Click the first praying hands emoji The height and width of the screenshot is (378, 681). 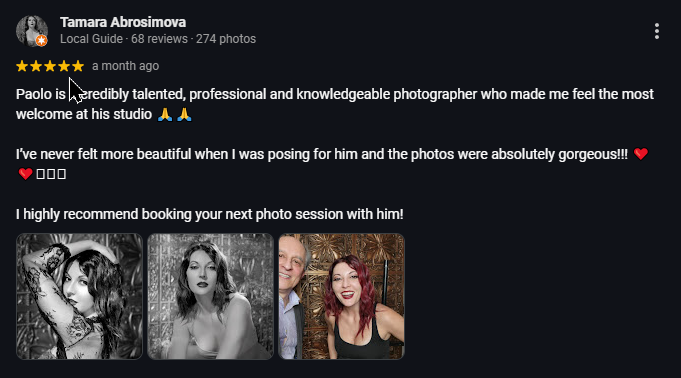click(165, 114)
